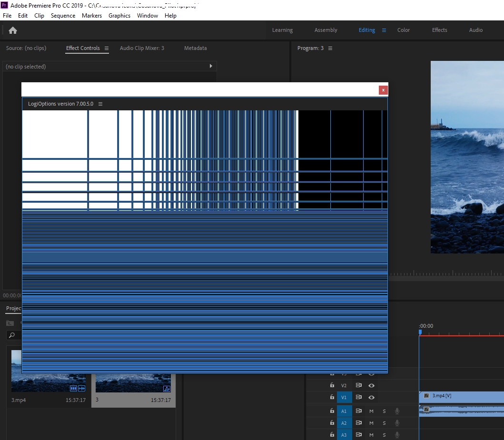Screen dimensions: 504x440
Task: Switch to the Audio Clip Mixer tab
Action: pos(142,49)
